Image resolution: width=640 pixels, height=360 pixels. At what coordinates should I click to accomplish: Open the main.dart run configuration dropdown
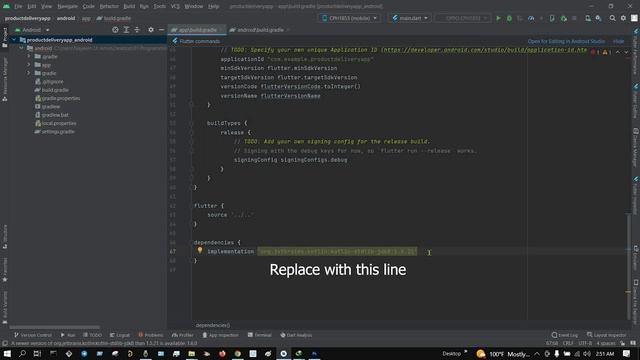(x=409, y=18)
